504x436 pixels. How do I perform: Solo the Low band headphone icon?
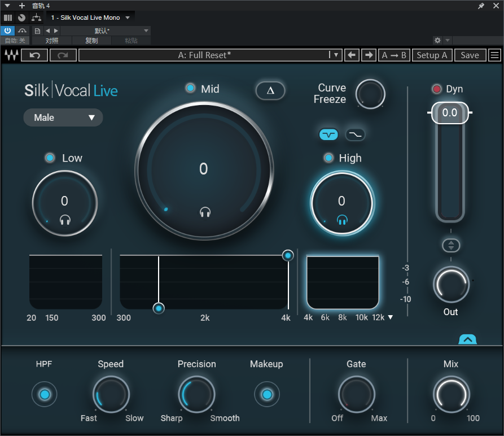(65, 220)
